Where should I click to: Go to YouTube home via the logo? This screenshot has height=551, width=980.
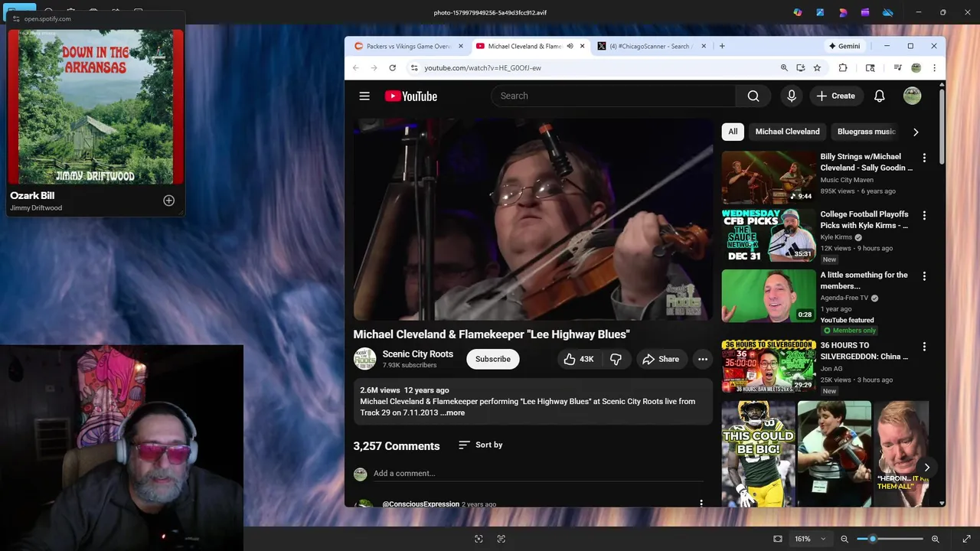410,96
